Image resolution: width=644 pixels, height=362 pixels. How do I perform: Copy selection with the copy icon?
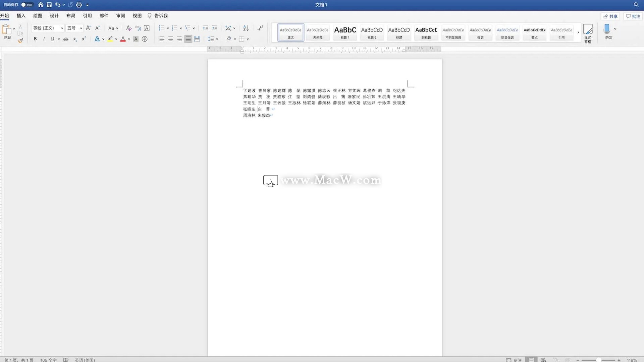click(x=20, y=34)
